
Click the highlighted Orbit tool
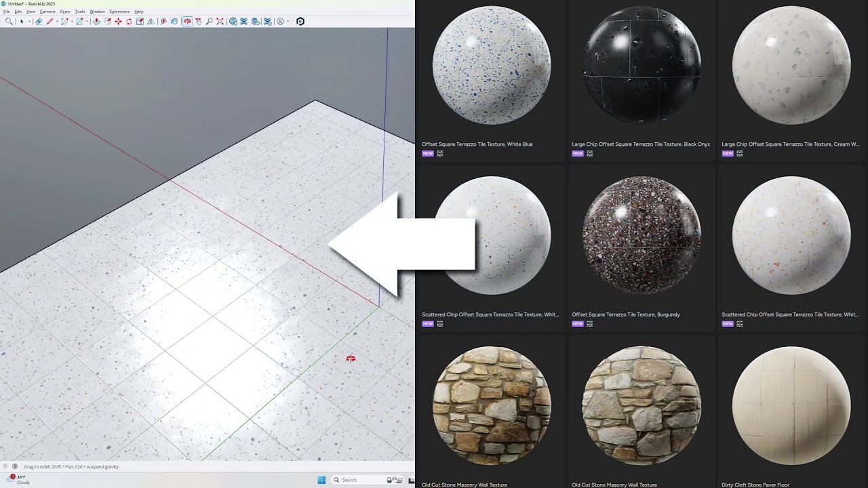[187, 22]
